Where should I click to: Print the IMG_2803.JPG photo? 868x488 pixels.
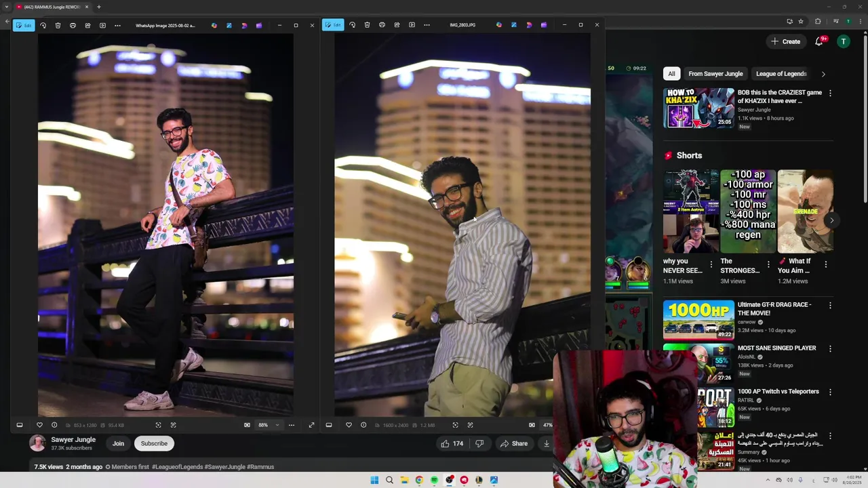(382, 25)
